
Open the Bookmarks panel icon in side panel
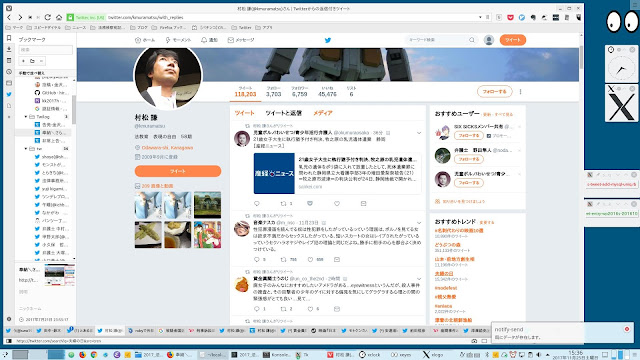(x=9, y=38)
